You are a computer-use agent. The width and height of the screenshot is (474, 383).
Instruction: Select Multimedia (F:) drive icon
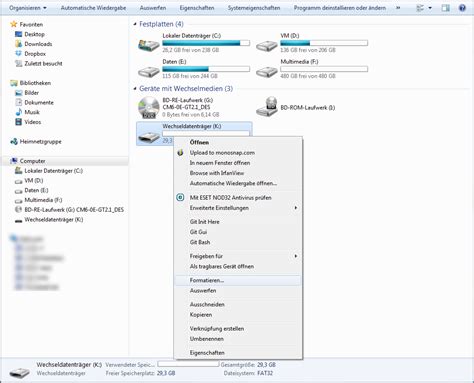(x=267, y=71)
